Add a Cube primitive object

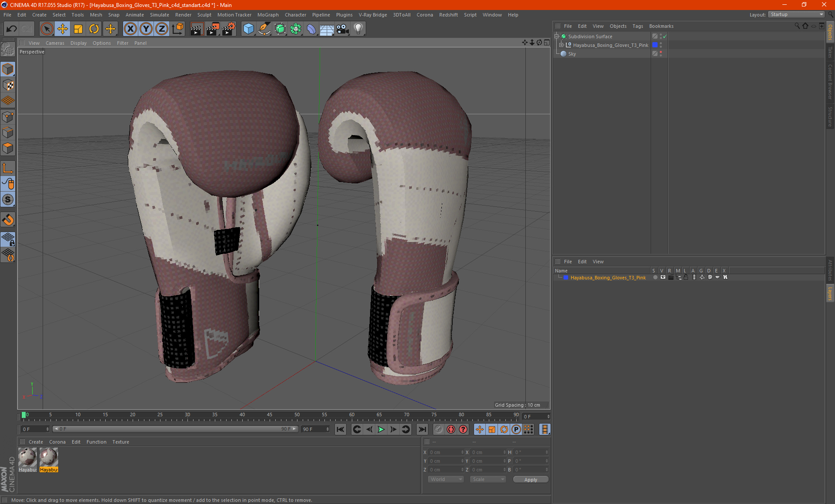pyautogui.click(x=248, y=29)
